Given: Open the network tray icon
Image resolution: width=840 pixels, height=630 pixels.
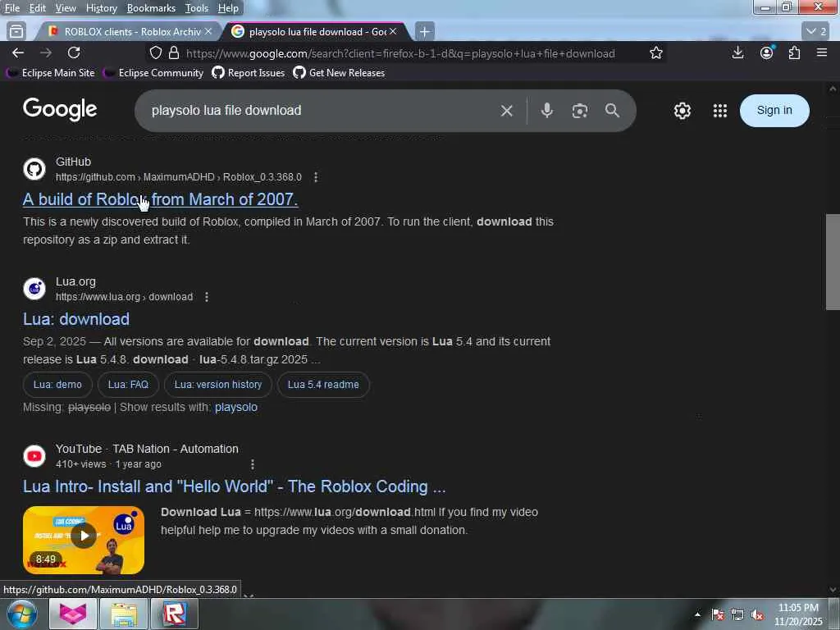Looking at the screenshot, I should coord(737,615).
